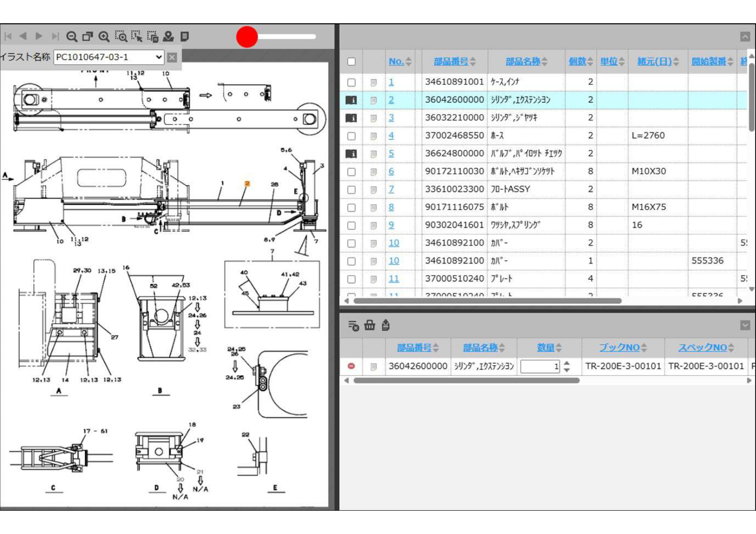Click the No. 7 link for フロートASSY
This screenshot has width=756, height=534.
point(391,189)
